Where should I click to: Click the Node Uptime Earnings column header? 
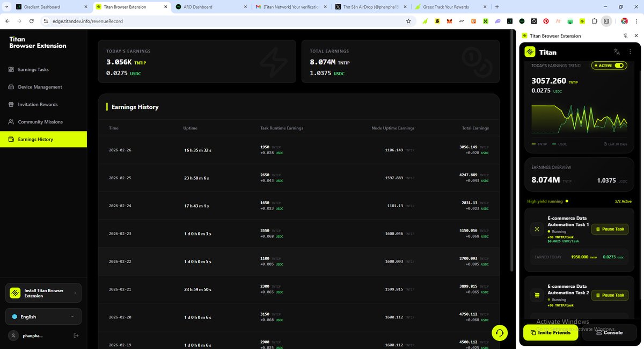tap(393, 128)
